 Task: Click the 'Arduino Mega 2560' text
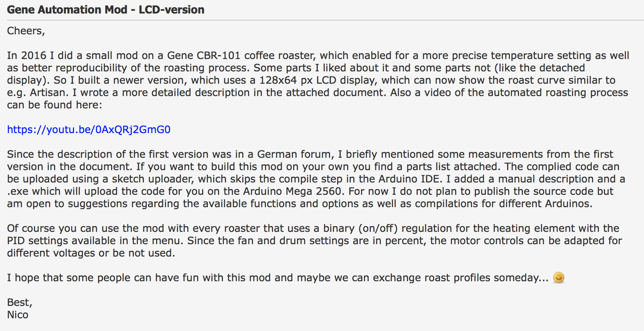click(292, 191)
